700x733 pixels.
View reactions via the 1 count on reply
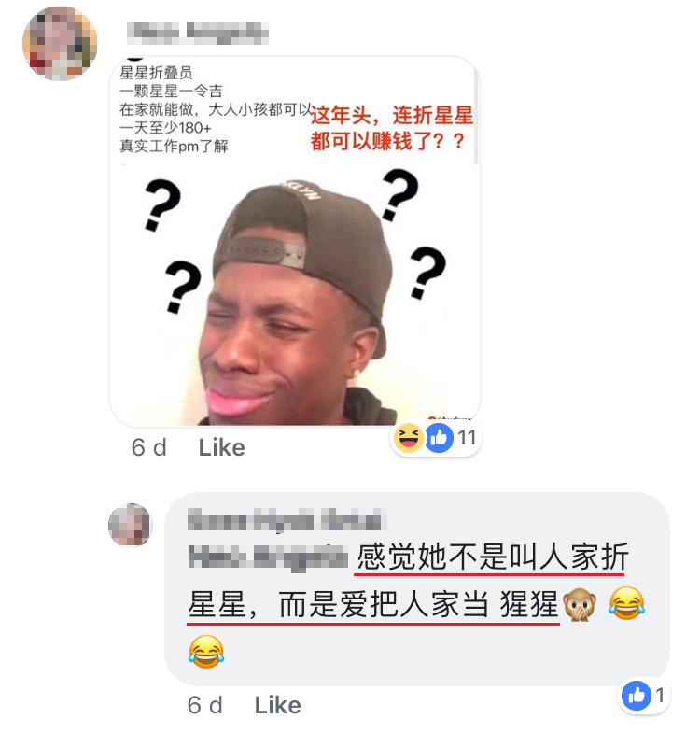point(659,696)
